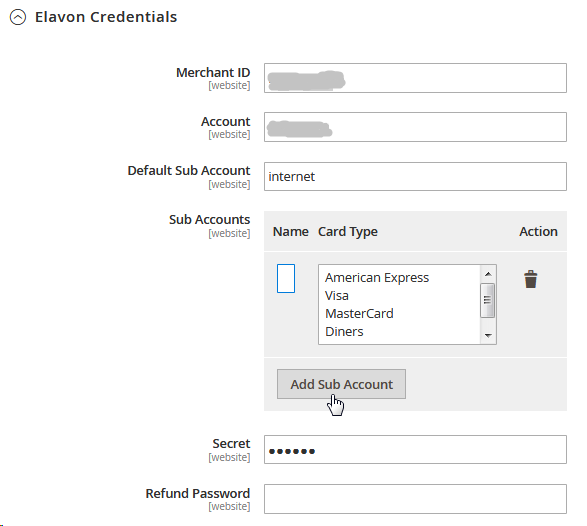Click card type list scroll up arrow
Image resolution: width=587 pixels, height=526 pixels.
click(x=488, y=274)
